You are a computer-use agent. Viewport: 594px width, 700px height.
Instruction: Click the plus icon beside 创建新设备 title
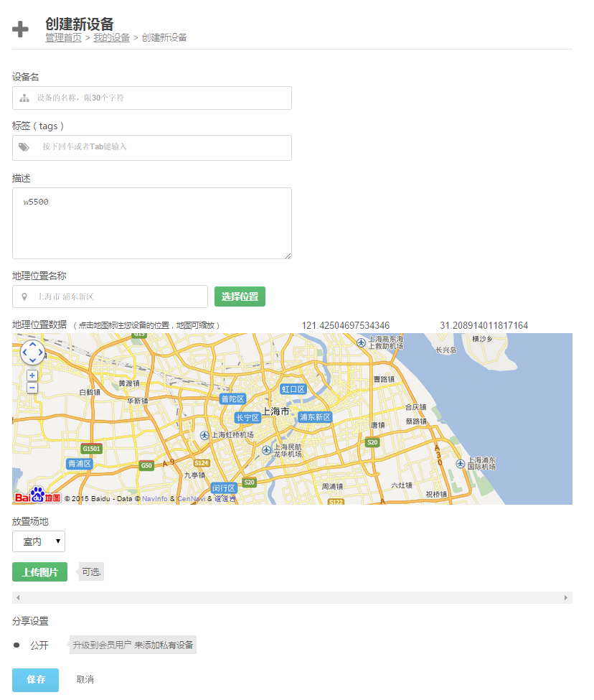click(20, 29)
